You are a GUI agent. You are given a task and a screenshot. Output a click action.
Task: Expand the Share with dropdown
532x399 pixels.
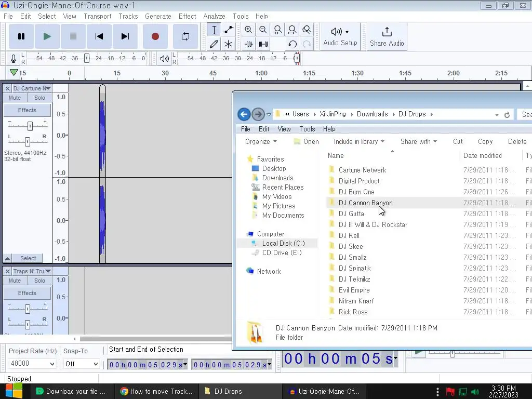(419, 141)
